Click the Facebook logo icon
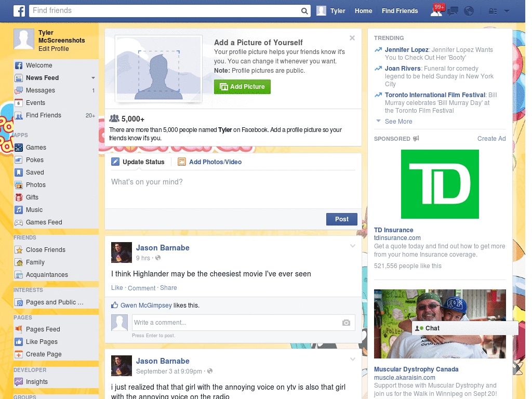Screen dimensions: 532x399 pyautogui.click(x=19, y=11)
